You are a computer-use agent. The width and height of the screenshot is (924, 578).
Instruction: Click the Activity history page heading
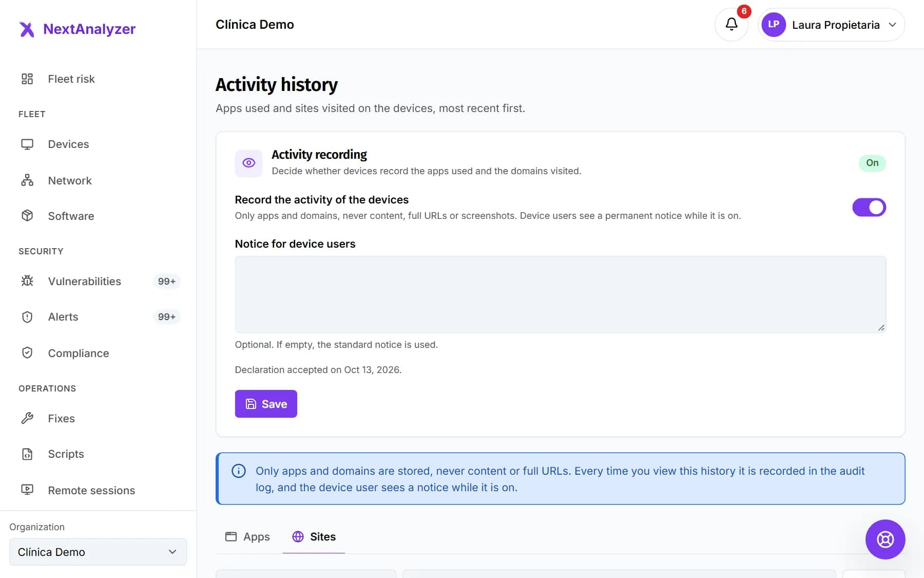pos(277,85)
